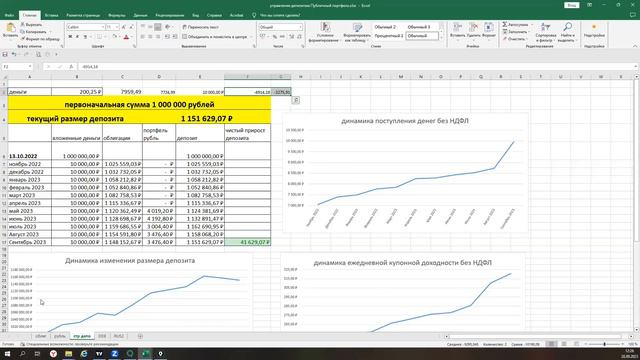Click the Fill Color bucket icon
The width and height of the screenshot is (640, 360).
(115, 37)
